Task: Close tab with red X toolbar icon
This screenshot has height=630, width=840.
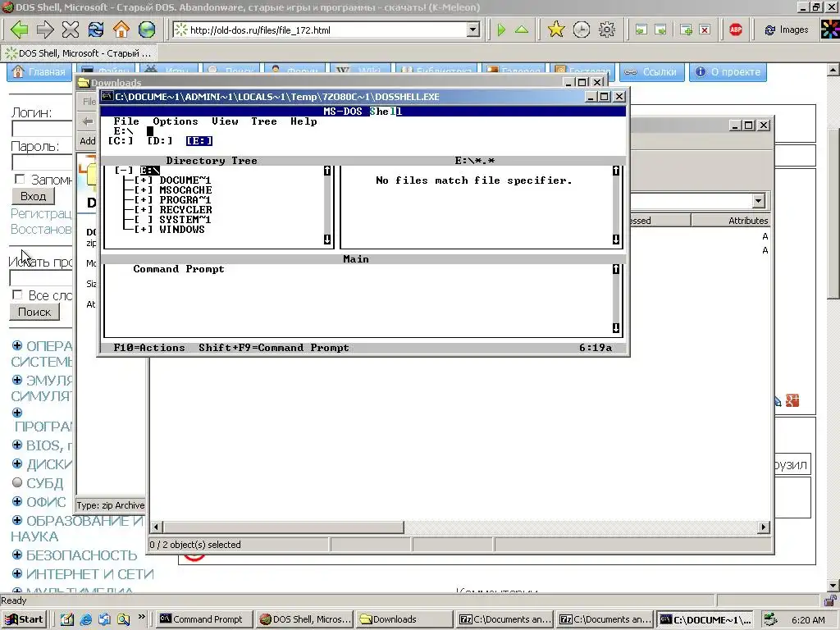Action: click(x=705, y=30)
